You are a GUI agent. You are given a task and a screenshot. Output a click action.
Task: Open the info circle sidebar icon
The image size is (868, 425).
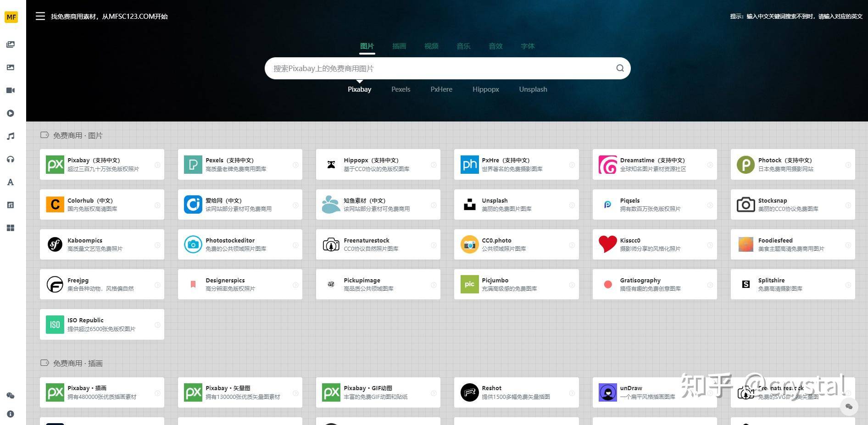[11, 414]
